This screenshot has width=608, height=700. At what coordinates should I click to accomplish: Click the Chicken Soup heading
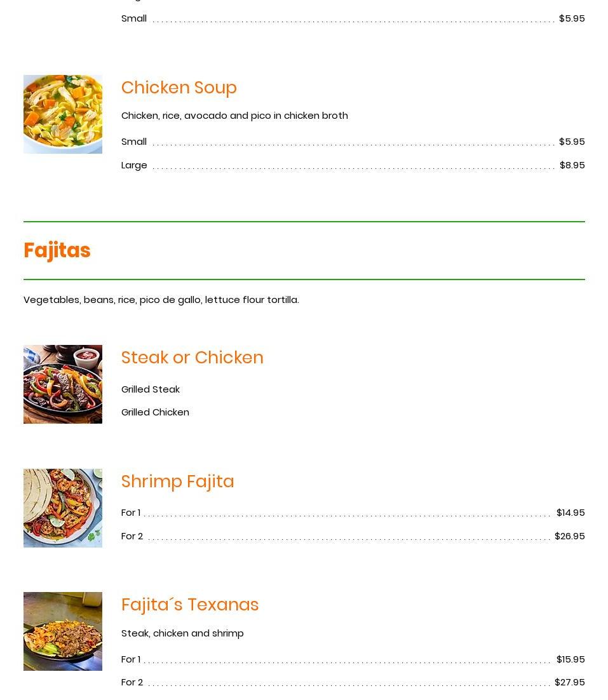[179, 88]
